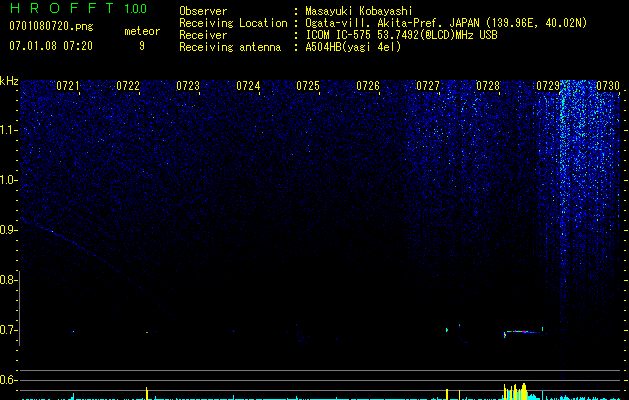Click the long meteor echo trace near 0728
Screen dimensions: 629x400
click(x=523, y=332)
